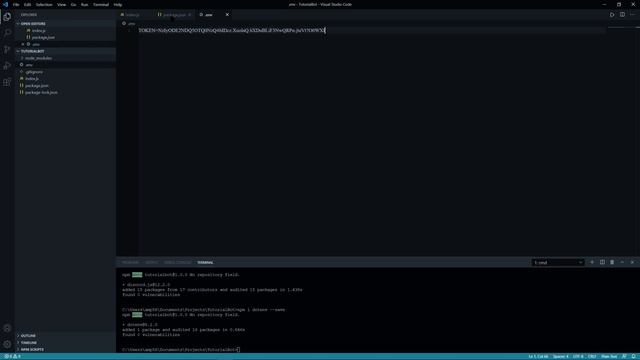
Task: Change the UTF-8 encoding in status bar
Action: 578,356
